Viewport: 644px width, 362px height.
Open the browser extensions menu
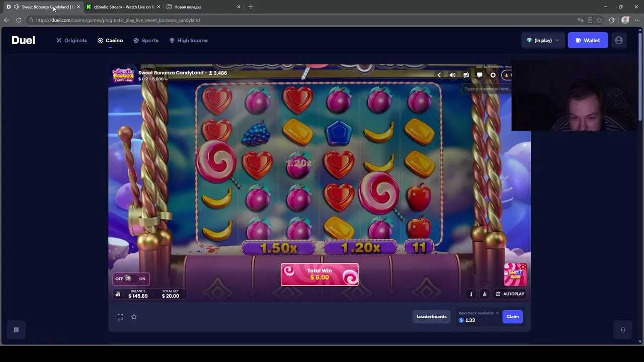point(612,20)
